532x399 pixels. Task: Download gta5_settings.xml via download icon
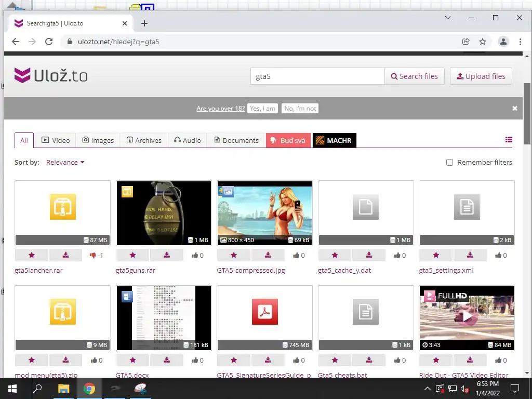470,255
